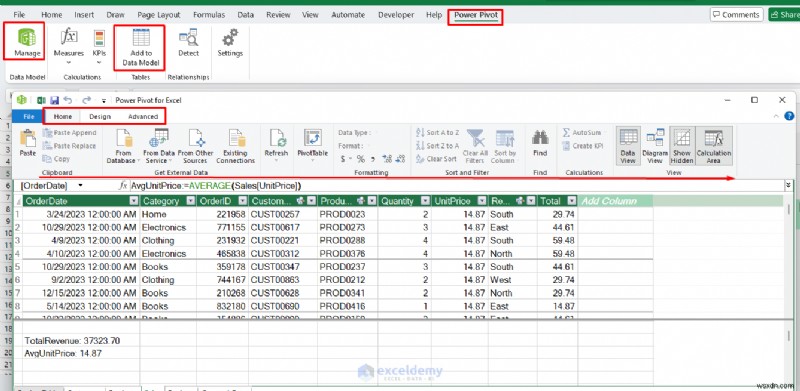Image resolution: width=800 pixels, height=391 pixels.
Task: Switch to Data View
Action: 628,146
